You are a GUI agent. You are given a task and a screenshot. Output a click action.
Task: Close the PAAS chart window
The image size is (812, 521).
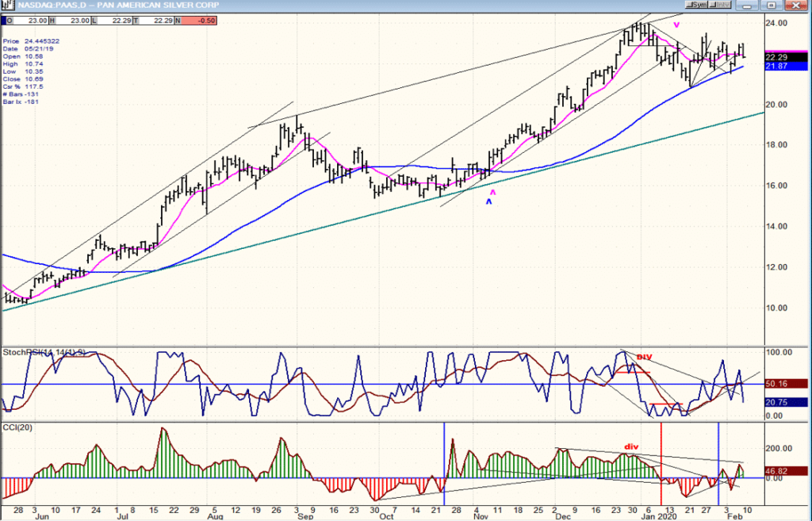point(796,6)
